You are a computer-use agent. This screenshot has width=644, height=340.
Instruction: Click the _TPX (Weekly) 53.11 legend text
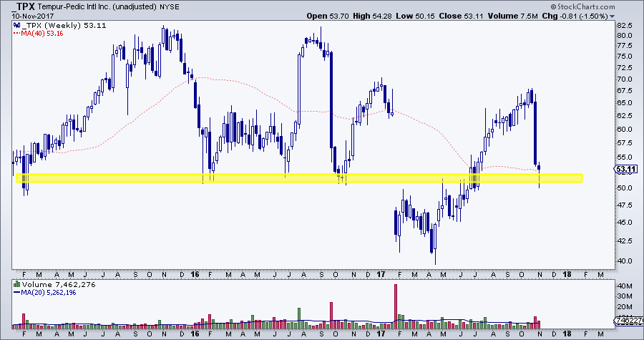[x=63, y=26]
